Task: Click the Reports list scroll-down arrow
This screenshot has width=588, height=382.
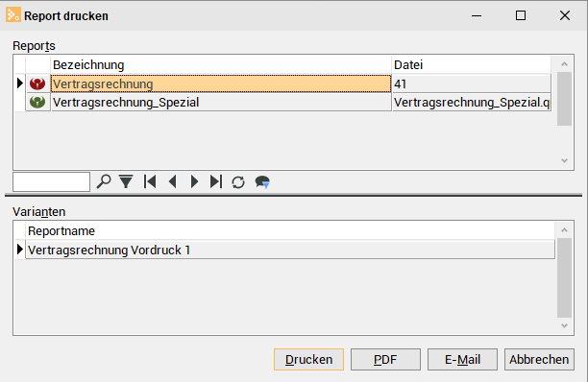Action: point(564,160)
